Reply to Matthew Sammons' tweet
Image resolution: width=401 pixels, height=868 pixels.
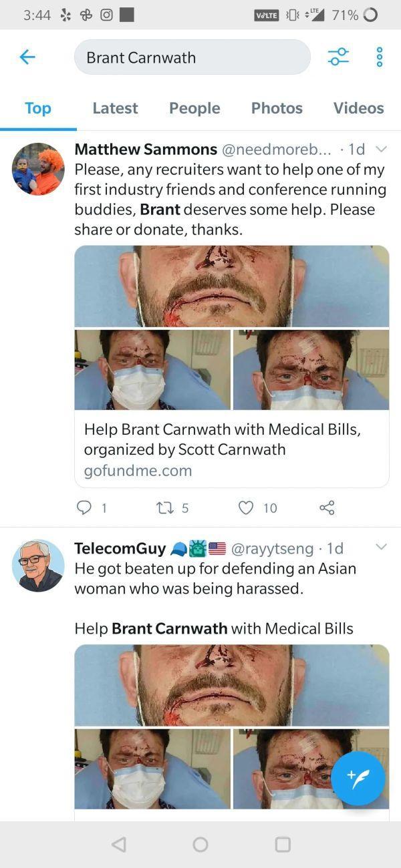[84, 508]
